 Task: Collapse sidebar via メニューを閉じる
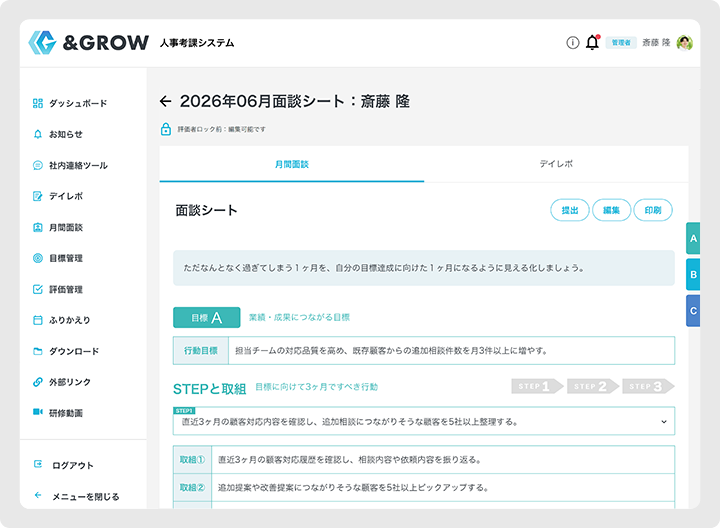pyautogui.click(x=77, y=496)
